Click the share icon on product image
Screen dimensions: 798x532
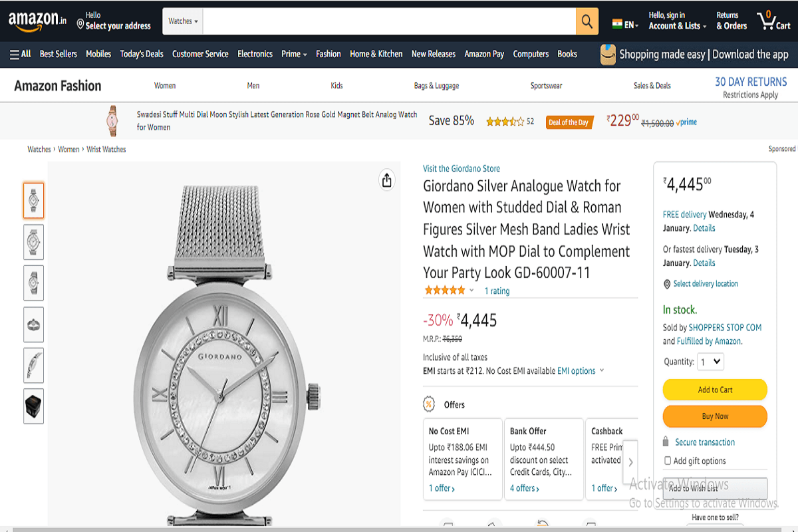point(386,180)
